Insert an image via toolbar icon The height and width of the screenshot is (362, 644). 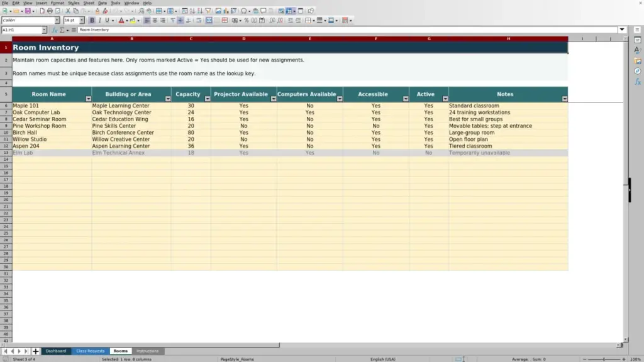[x=218, y=11]
